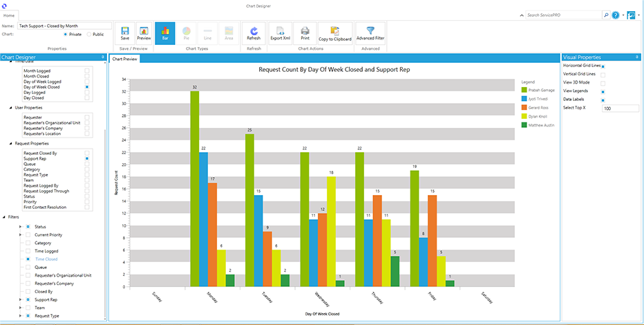The width and height of the screenshot is (644, 325).
Task: Pin the Visual Properties panel
Action: [x=637, y=57]
